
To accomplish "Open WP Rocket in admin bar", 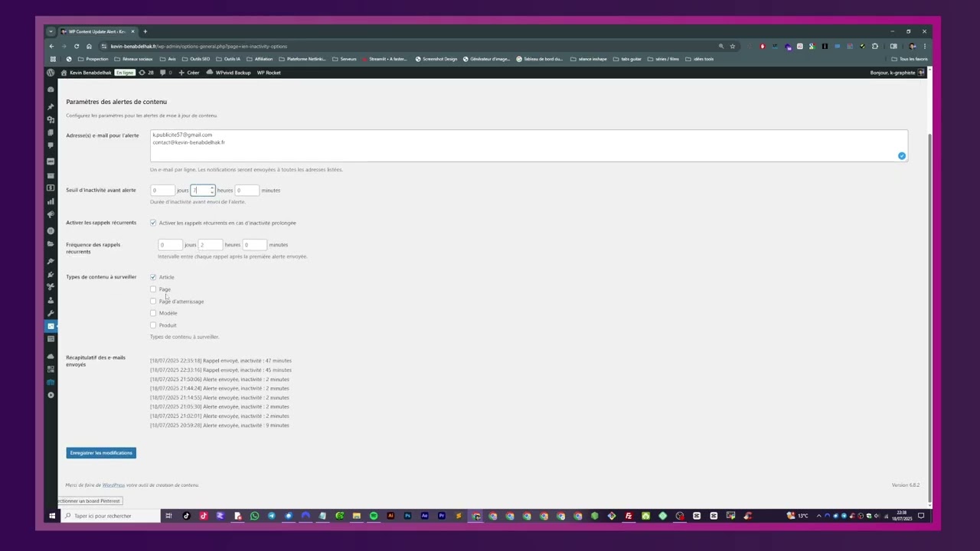I will [269, 73].
